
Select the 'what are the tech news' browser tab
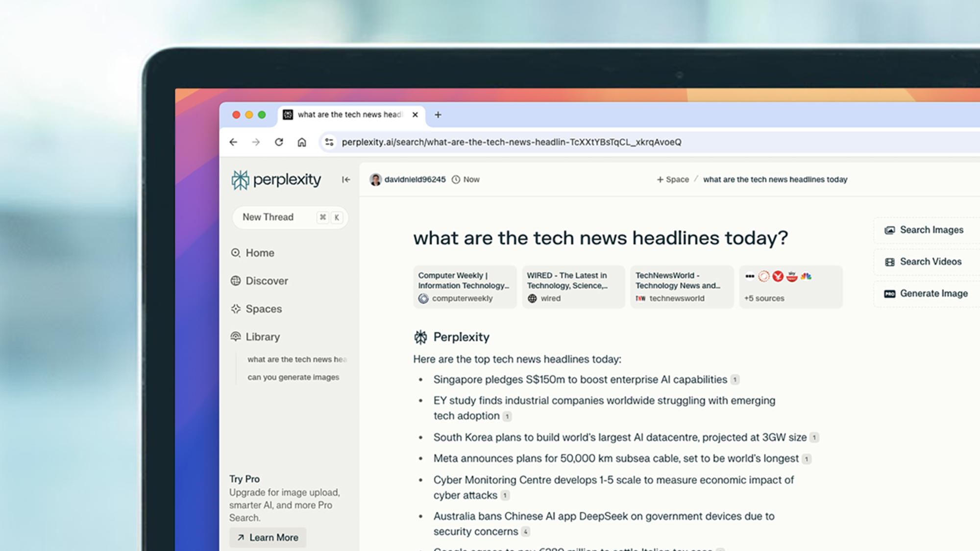[351, 115]
